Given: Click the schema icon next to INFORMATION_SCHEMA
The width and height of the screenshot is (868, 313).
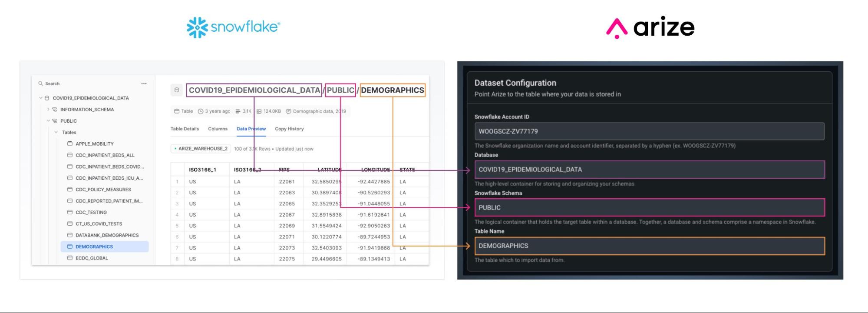Looking at the screenshot, I should tap(55, 110).
